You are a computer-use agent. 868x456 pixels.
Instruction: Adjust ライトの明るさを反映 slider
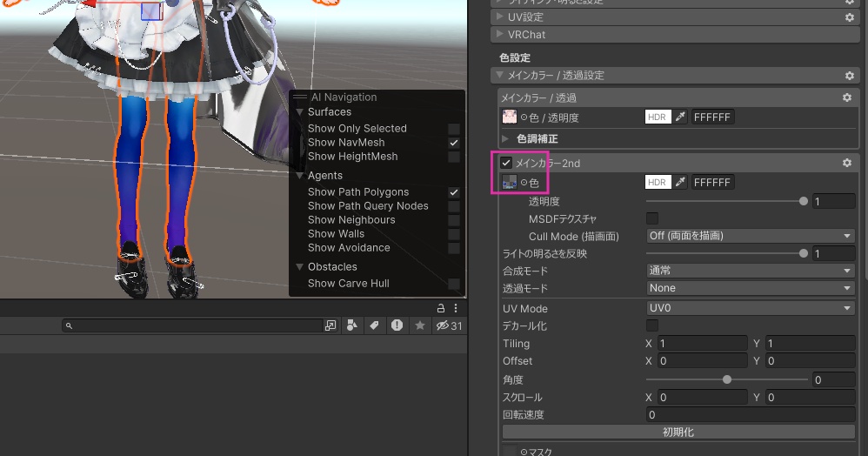click(726, 254)
